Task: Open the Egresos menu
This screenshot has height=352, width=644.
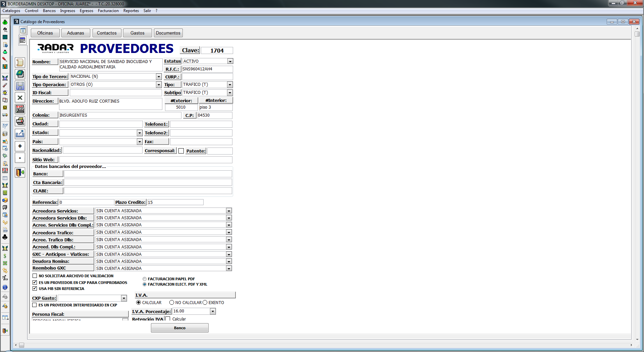Action: pyautogui.click(x=87, y=11)
